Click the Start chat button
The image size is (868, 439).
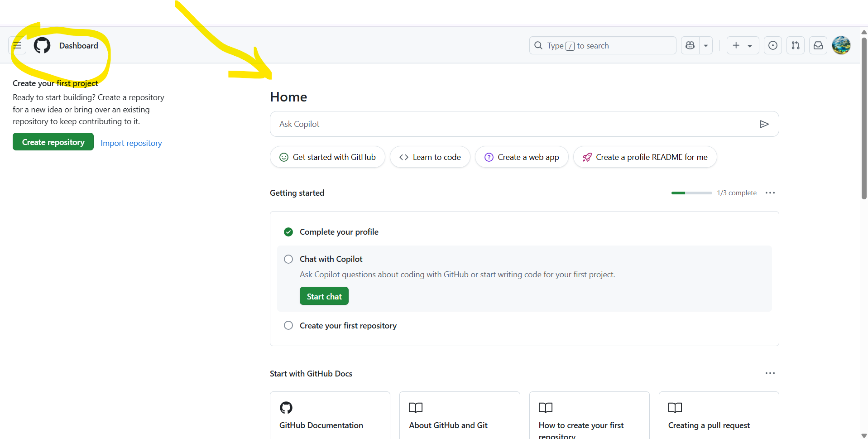324,296
